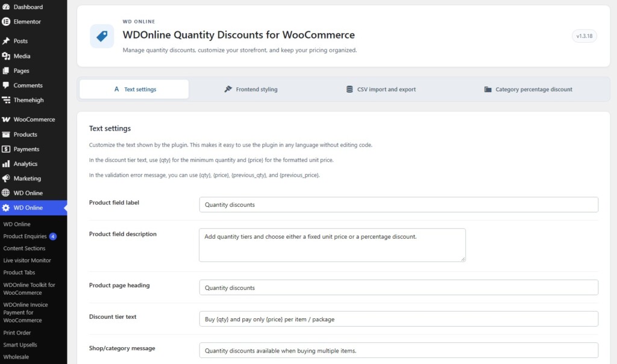Image resolution: width=617 pixels, height=364 pixels.
Task: Select the Products box icon
Action: [x=6, y=134]
